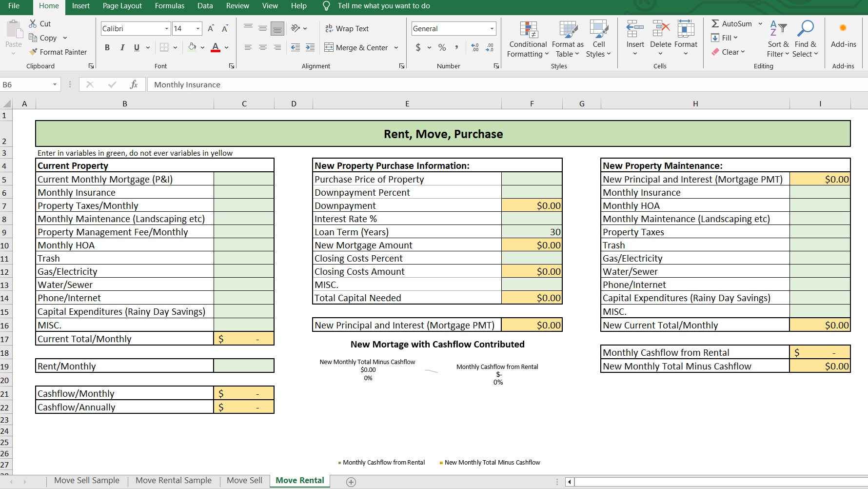Screen dimensions: 868x489
Task: Open the Move Sell Sample sheet
Action: point(86,480)
